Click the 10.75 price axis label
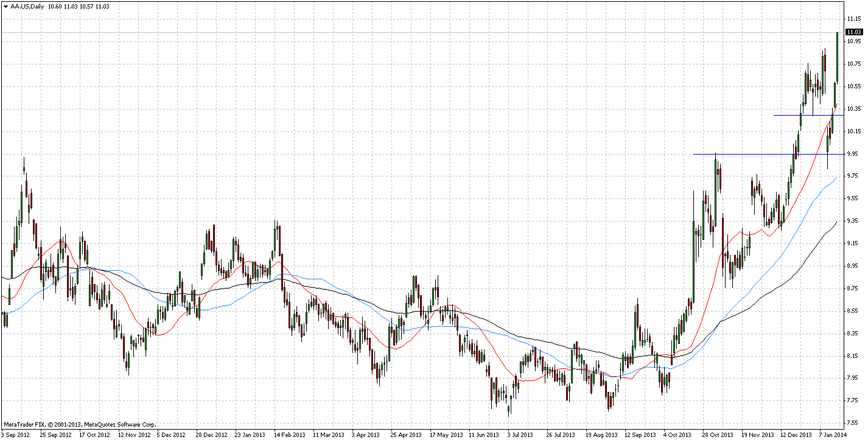868x440 pixels. click(x=854, y=64)
